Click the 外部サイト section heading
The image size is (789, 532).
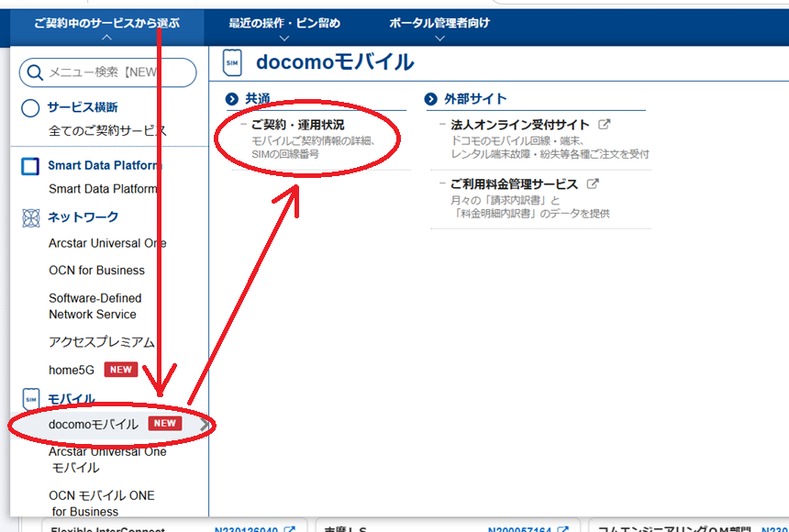[475, 99]
